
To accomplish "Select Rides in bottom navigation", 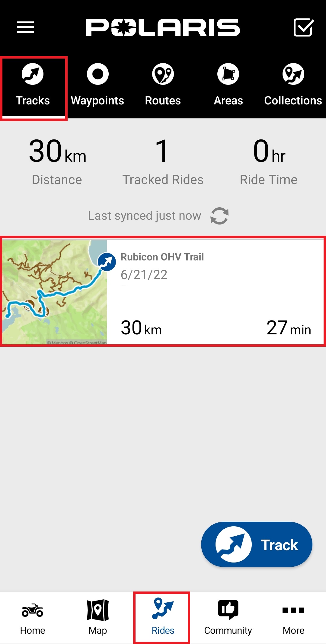I will click(x=163, y=617).
